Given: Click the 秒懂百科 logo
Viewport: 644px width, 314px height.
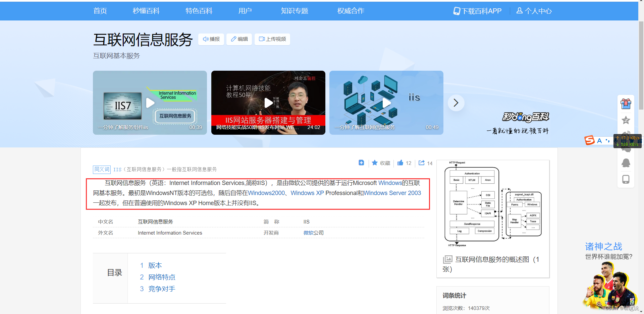Looking at the screenshot, I should pyautogui.click(x=525, y=117).
